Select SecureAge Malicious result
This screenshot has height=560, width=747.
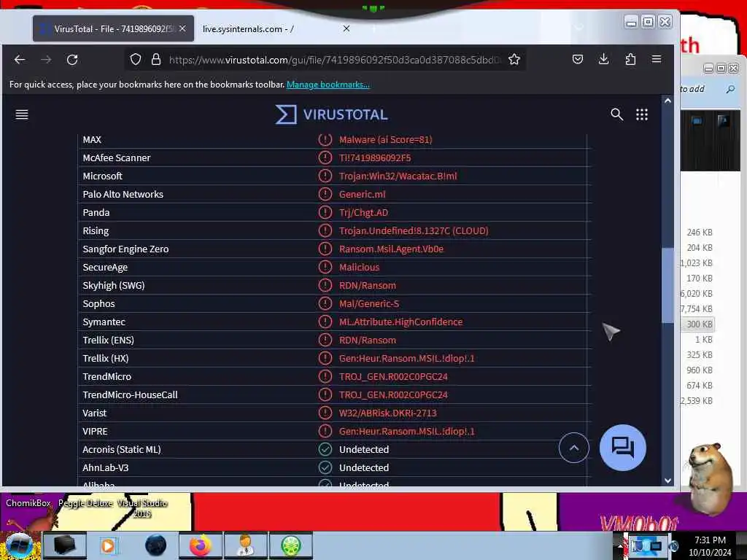[x=359, y=267]
